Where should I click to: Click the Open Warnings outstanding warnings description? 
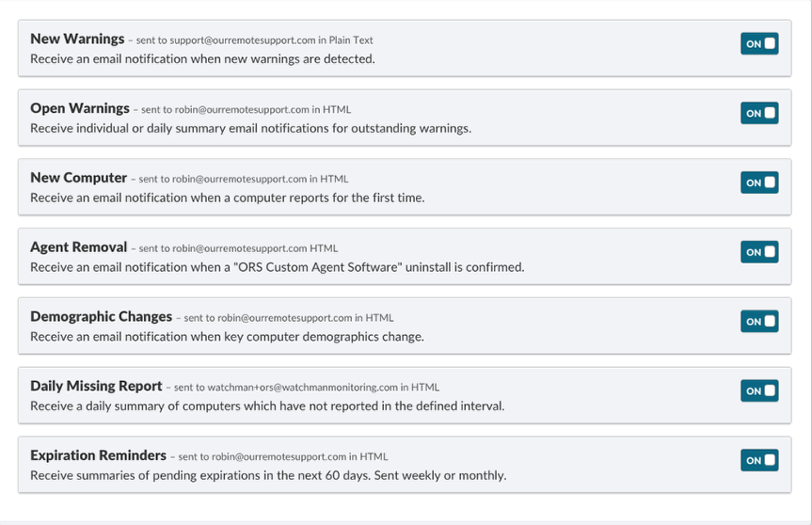(x=250, y=128)
